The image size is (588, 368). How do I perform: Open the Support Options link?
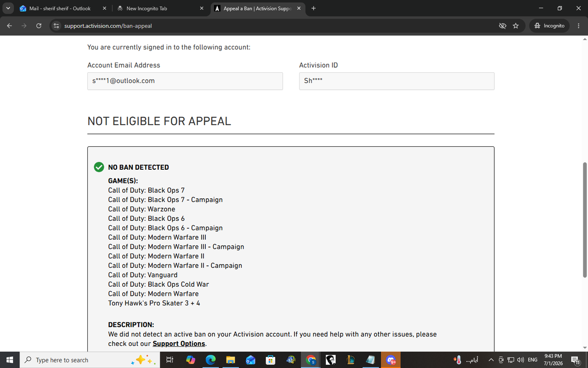pos(179,344)
